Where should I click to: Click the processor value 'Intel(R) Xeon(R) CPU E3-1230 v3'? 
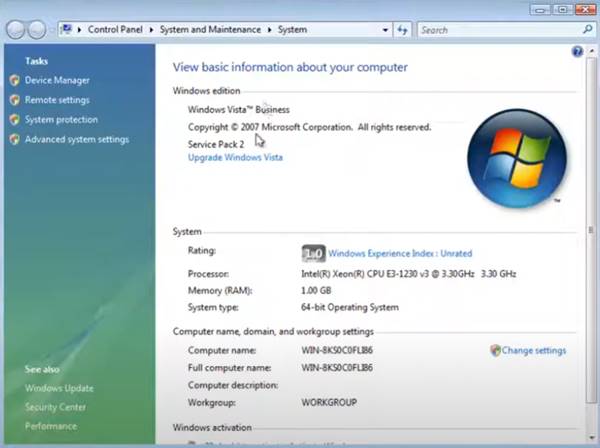point(409,274)
